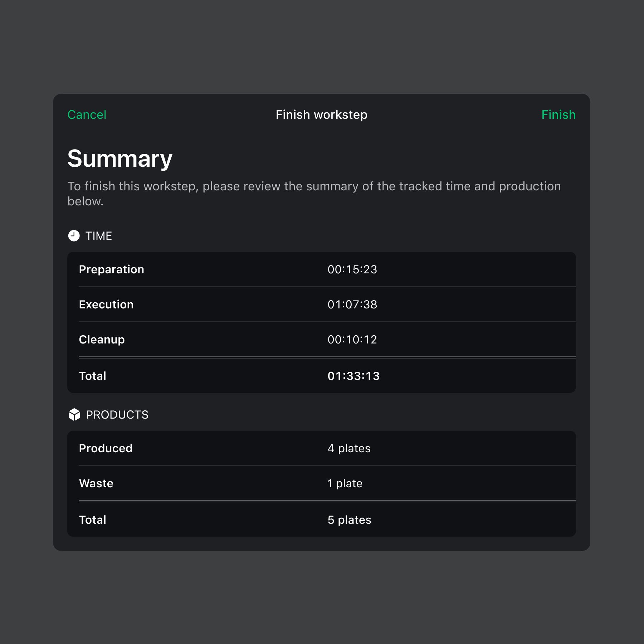The image size is (644, 644).
Task: Click the products Total row label
Action: pyautogui.click(x=93, y=520)
